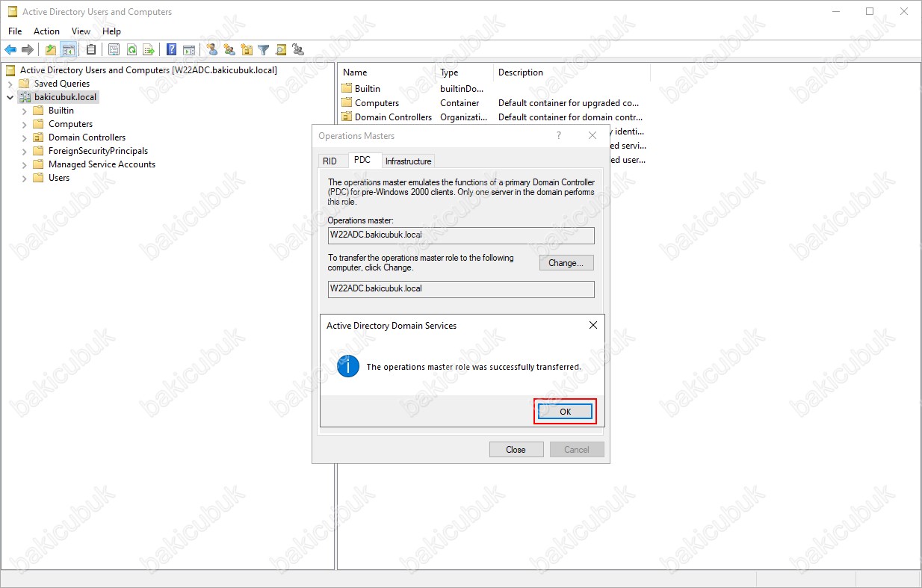Switch to the Infrastructure tab

point(408,161)
